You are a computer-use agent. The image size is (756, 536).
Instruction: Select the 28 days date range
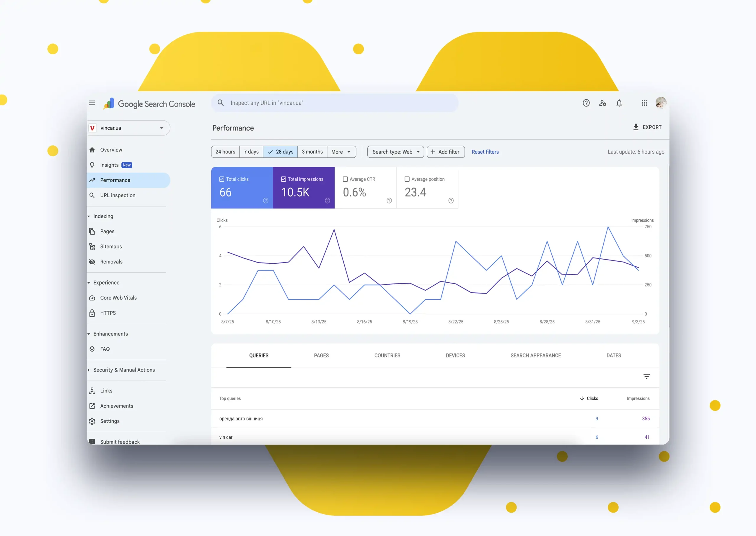[281, 152]
